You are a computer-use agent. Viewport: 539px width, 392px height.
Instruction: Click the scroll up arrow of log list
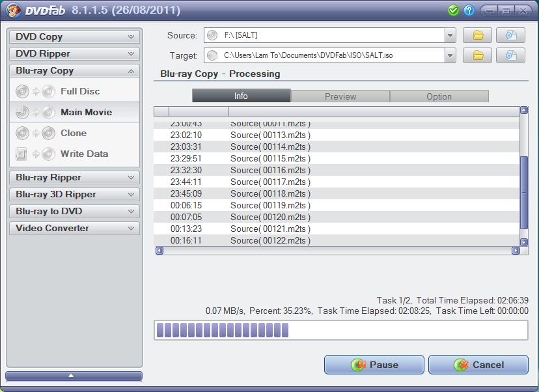[524, 110]
